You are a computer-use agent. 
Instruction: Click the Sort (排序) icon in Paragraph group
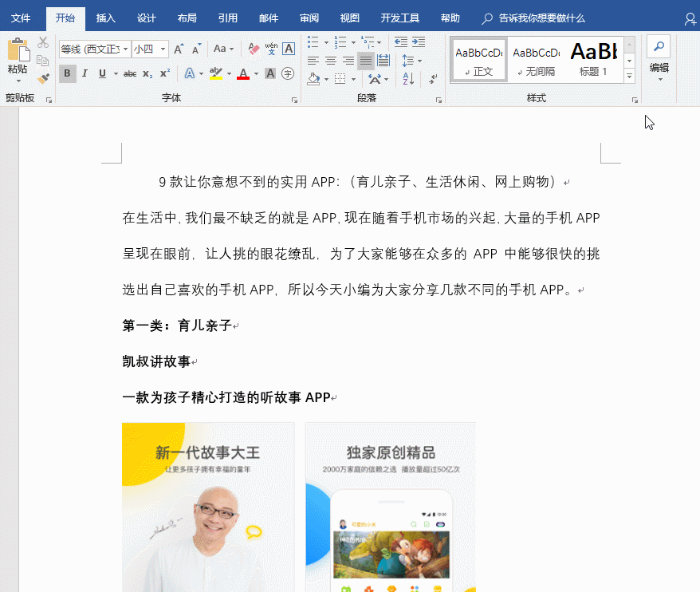408,78
